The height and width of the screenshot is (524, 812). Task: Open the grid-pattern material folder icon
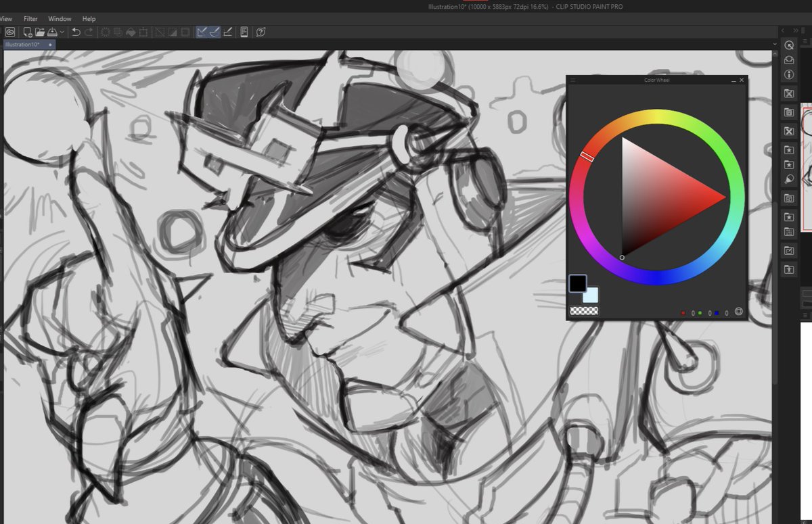[788, 232]
